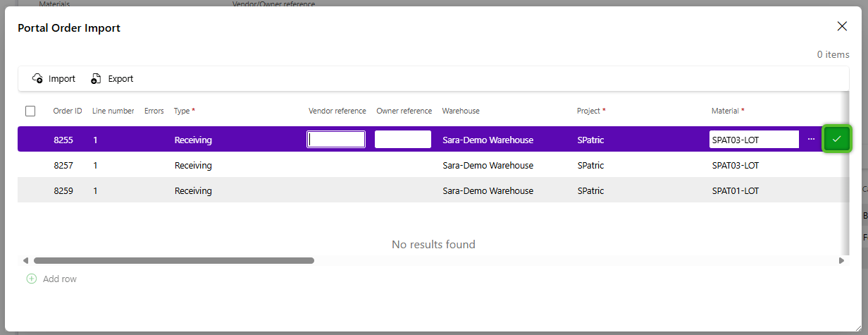868x335 pixels.
Task: Click the Import cloud icon
Action: pyautogui.click(x=38, y=79)
